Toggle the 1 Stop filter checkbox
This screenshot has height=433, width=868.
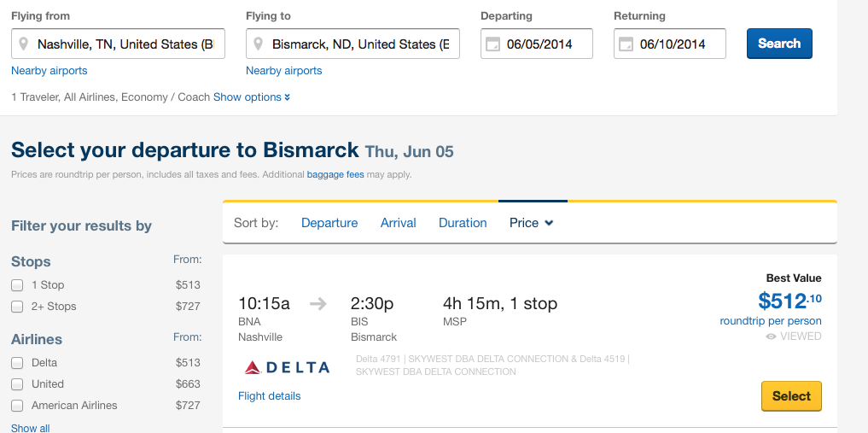(x=17, y=285)
